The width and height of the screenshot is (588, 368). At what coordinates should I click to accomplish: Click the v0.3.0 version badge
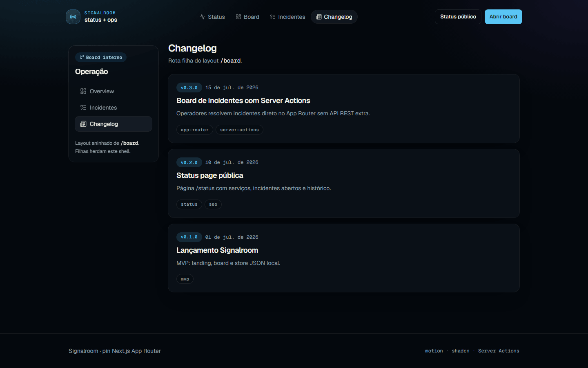[x=189, y=88]
